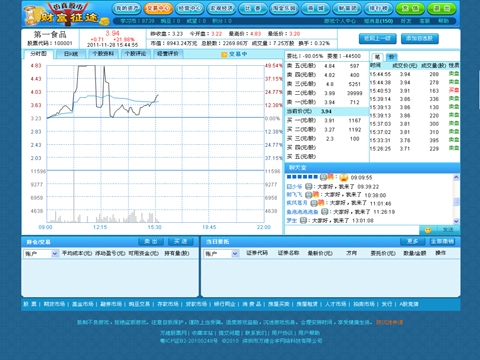Switch to the 日K线 chart tab
Image resolution: width=480 pixels, height=360 pixels.
[x=71, y=54]
